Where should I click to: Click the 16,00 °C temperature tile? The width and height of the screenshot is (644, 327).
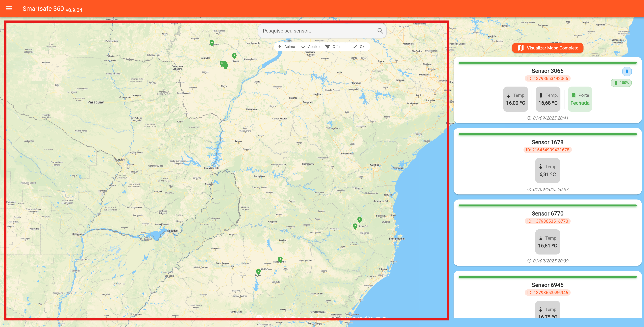[x=515, y=99]
